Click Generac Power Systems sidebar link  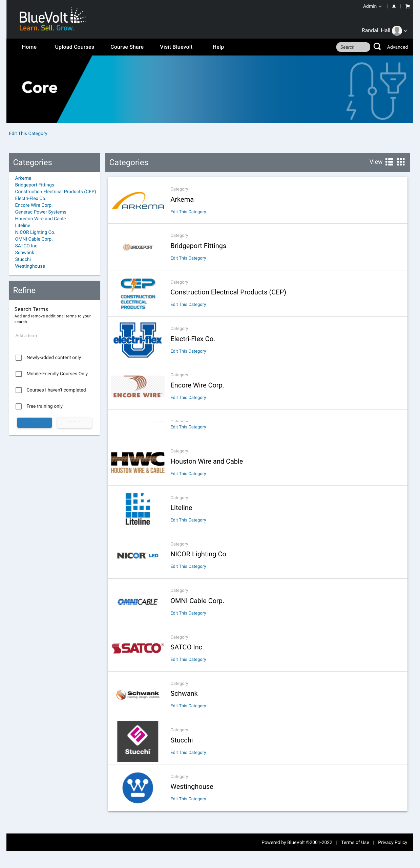(x=41, y=212)
